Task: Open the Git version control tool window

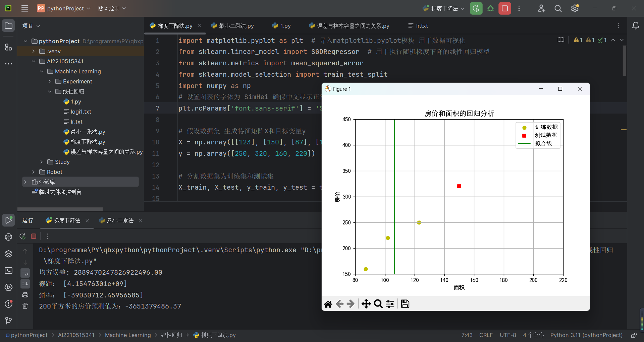Action: [9, 321]
